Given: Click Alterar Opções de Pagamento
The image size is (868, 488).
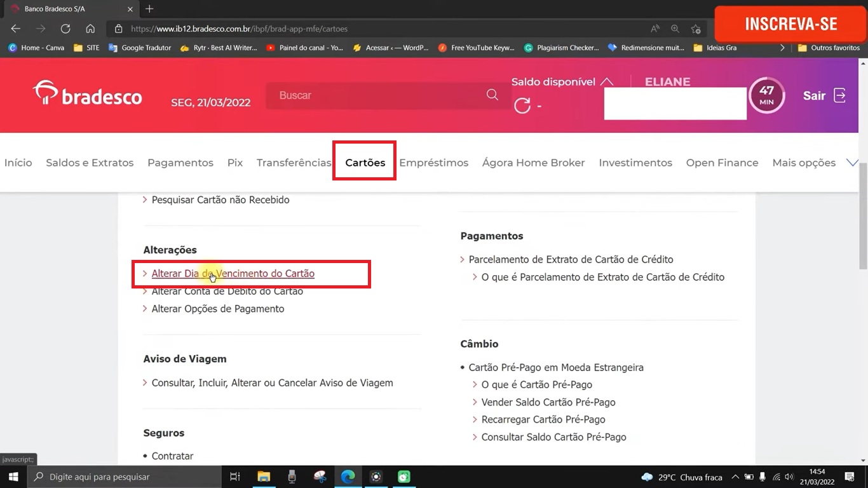Looking at the screenshot, I should pos(218,309).
